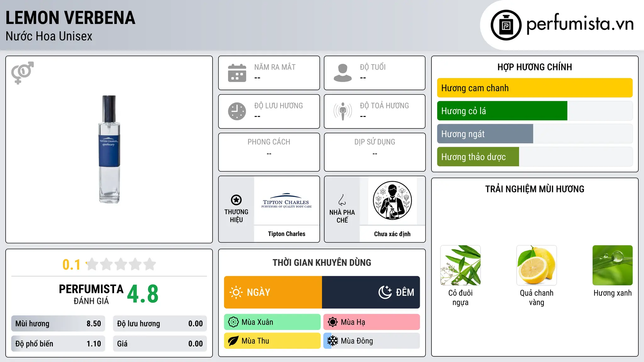Click the Hương thảo dược olive bar
Viewport: 644px width, 362px height.
click(x=478, y=157)
